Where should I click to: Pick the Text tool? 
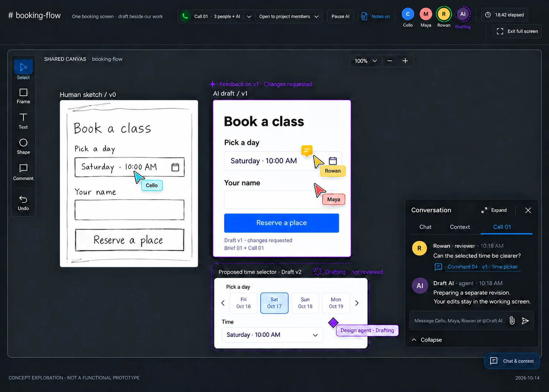click(x=23, y=121)
